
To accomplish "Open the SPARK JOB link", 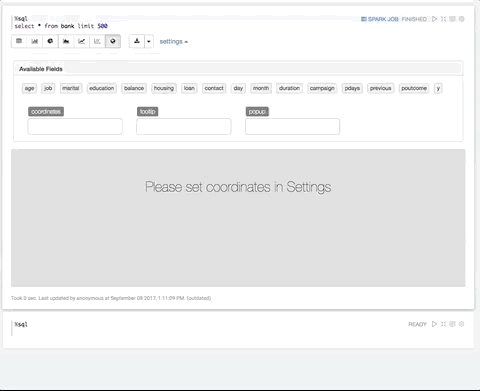I will tap(380, 19).
